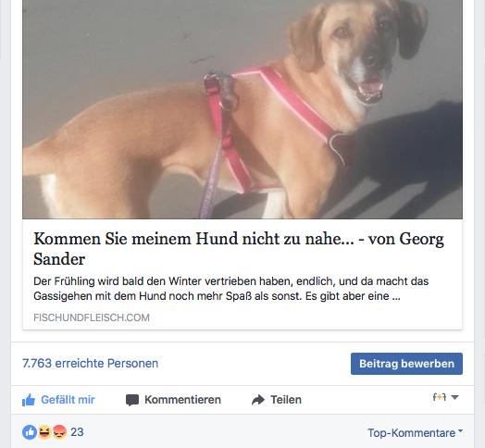Click the thumbs-up Gefällt mir icon
The image size is (485, 448).
(29, 400)
